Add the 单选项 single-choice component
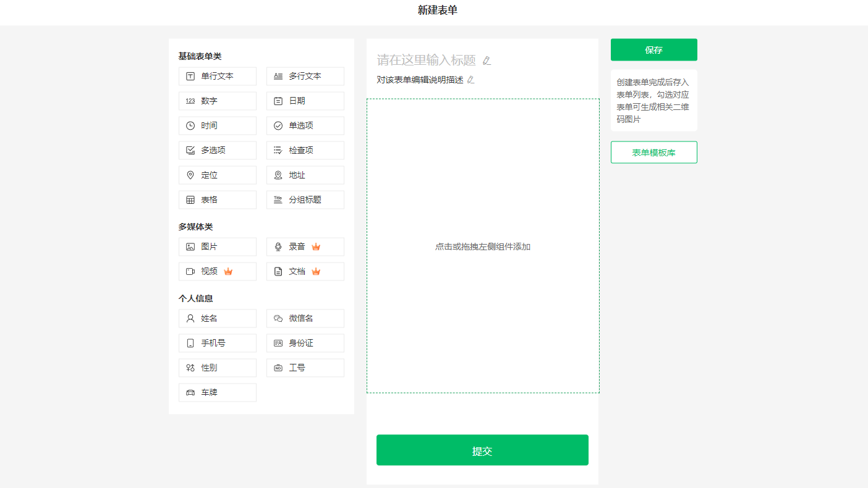This screenshot has height=488, width=868. click(305, 125)
